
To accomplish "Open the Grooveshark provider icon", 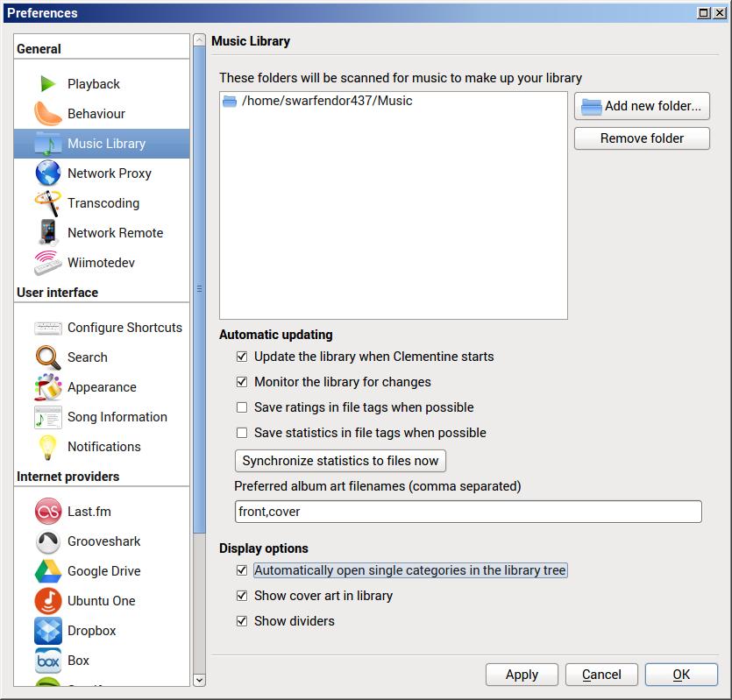I will 47,541.
